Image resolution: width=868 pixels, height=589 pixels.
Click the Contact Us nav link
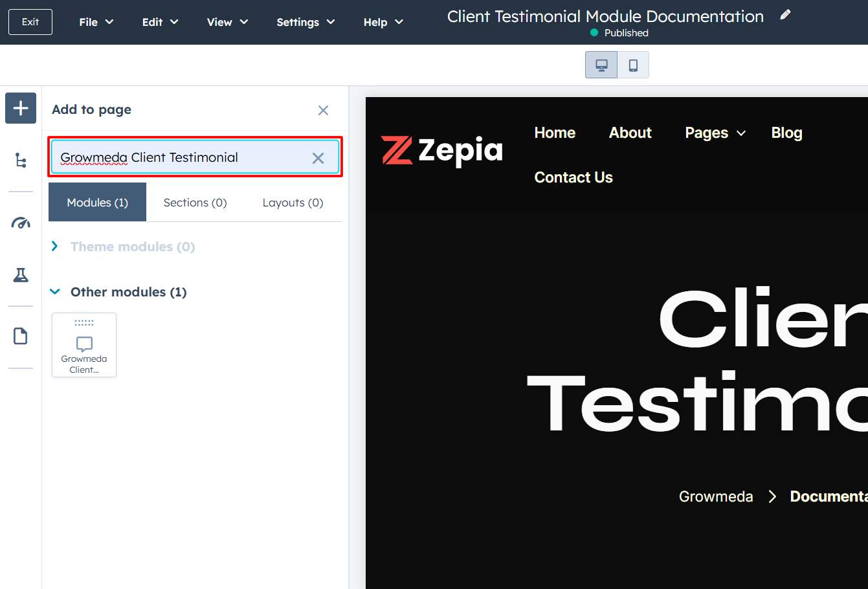click(x=573, y=177)
